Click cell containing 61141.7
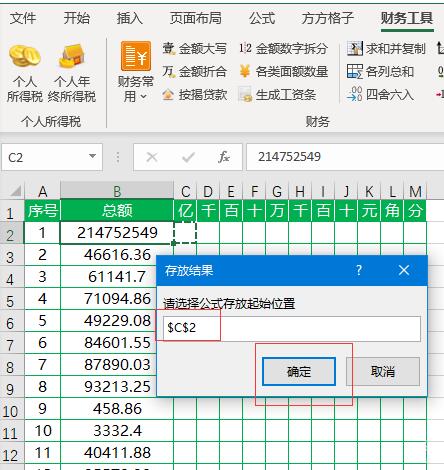Image resolution: width=444 pixels, height=470 pixels. 117,277
